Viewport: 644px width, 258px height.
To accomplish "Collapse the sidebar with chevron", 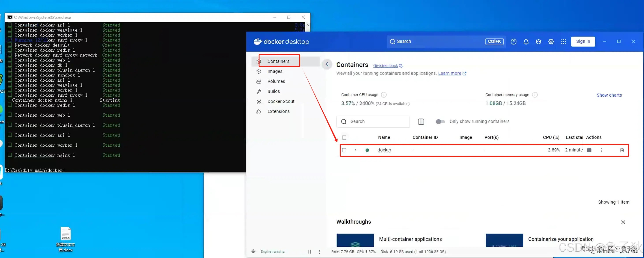I will point(327,64).
